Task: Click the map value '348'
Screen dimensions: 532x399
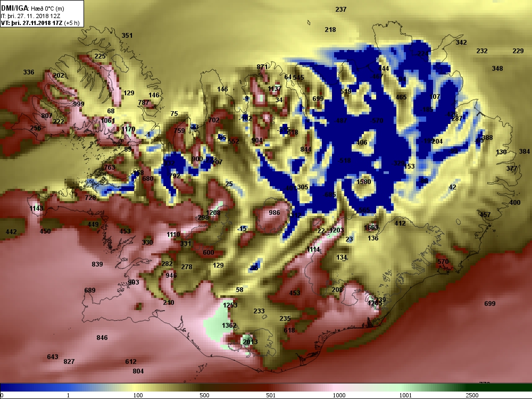Action: point(497,69)
